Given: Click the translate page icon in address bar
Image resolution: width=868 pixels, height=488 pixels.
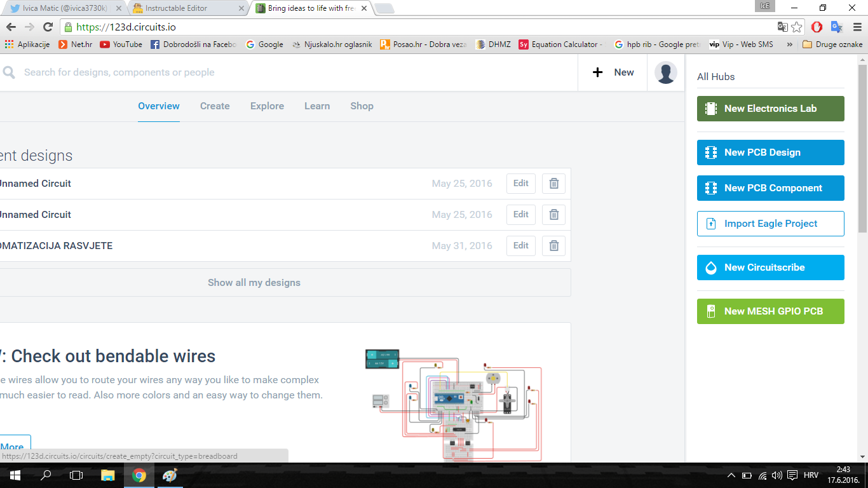Looking at the screenshot, I should [783, 27].
